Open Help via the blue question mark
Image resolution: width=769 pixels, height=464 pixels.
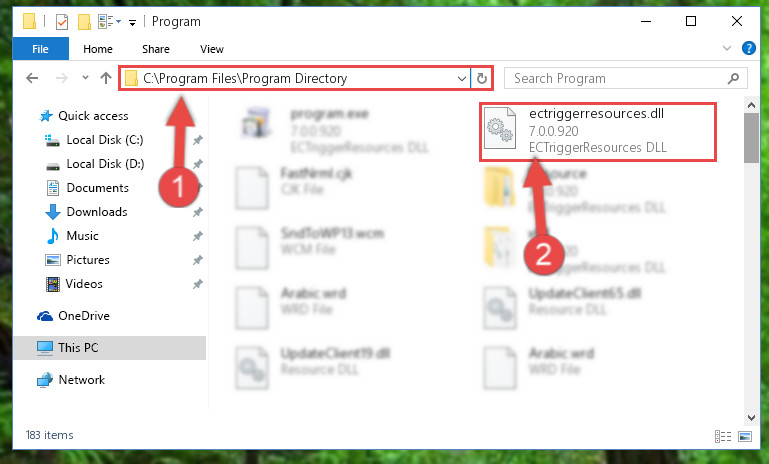(748, 48)
